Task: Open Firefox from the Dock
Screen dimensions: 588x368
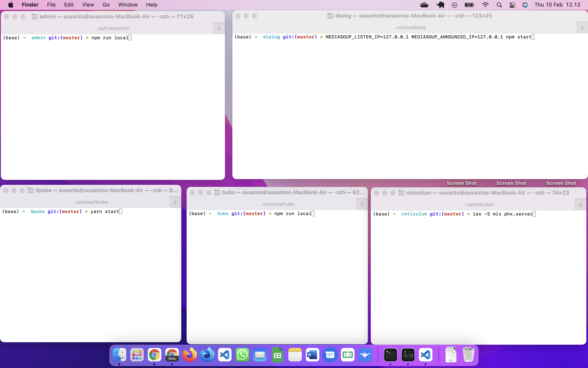Action: [189, 355]
